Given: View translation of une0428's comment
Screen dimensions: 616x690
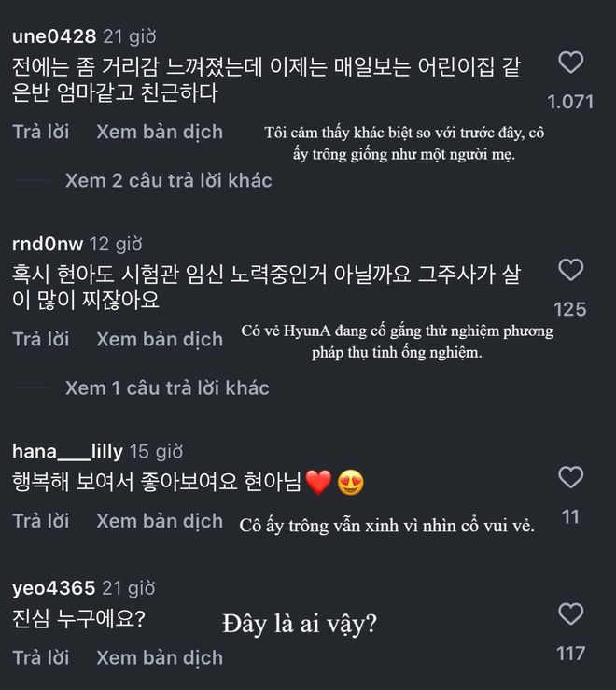Looking at the screenshot, I should [x=160, y=132].
